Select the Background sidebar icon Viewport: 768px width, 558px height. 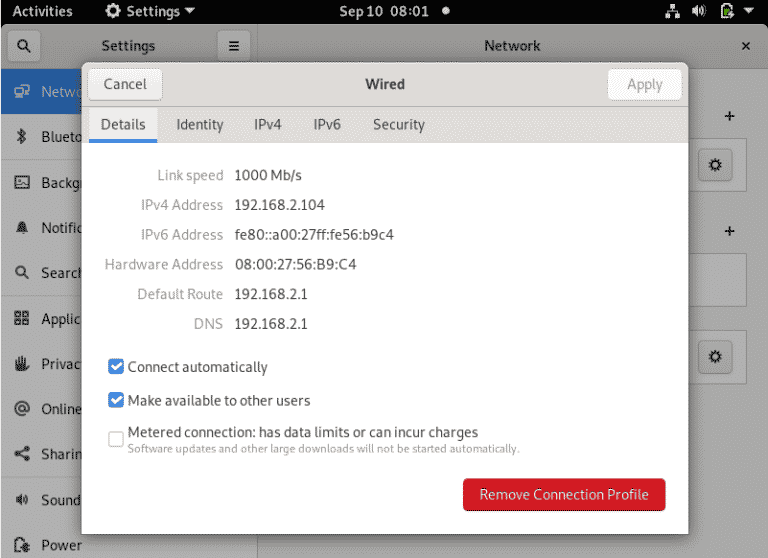click(x=22, y=182)
